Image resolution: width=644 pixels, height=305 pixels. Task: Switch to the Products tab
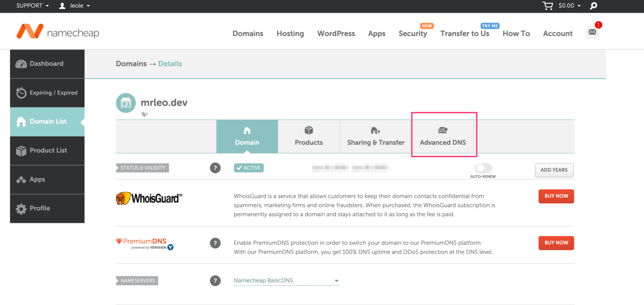point(309,136)
